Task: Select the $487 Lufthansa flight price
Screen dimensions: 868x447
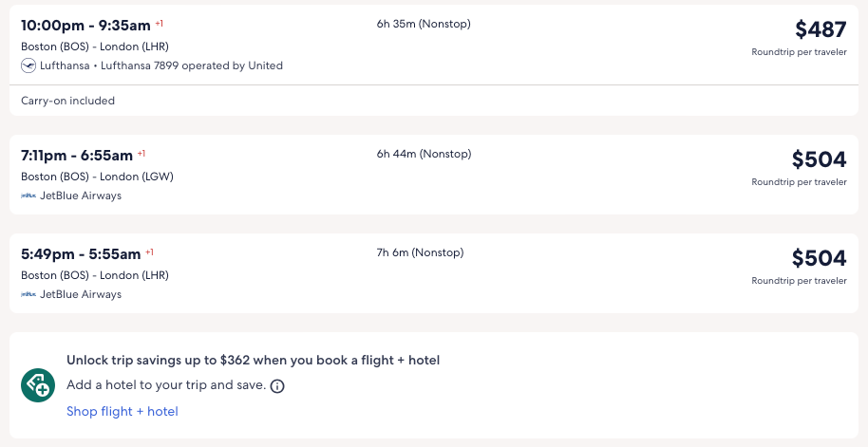Action: pos(821,29)
